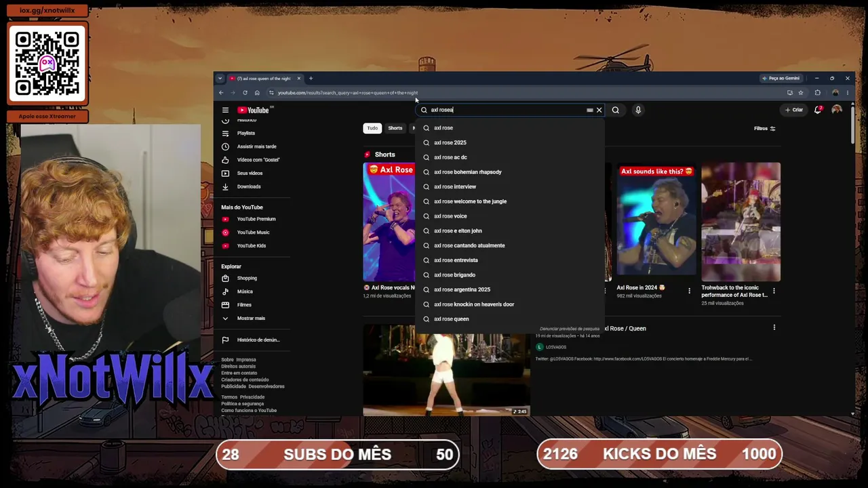Image resolution: width=868 pixels, height=488 pixels.
Task: Go back in browser history
Action: [x=221, y=93]
